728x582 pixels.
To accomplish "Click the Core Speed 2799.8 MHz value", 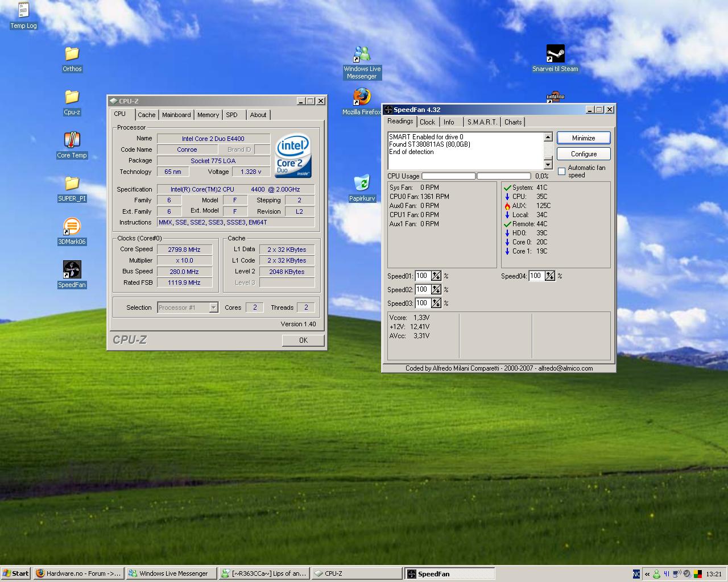I will 184,250.
